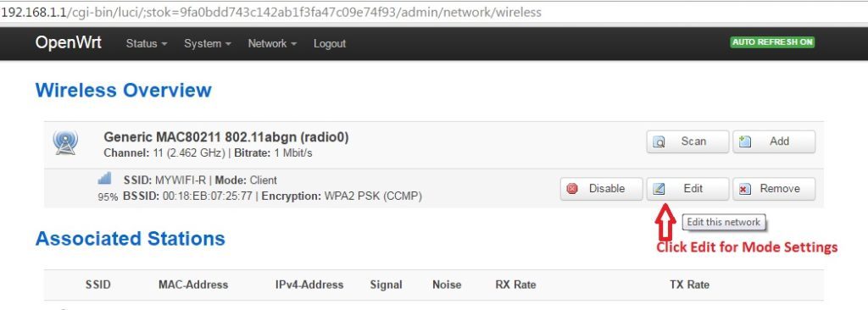
Task: Disable the MYWIFI-R wireless network
Action: pos(601,189)
